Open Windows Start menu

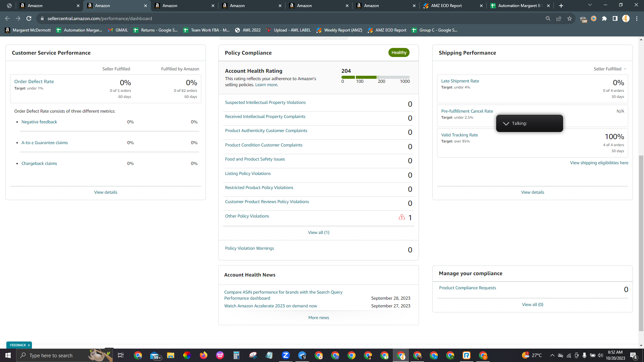8,355
